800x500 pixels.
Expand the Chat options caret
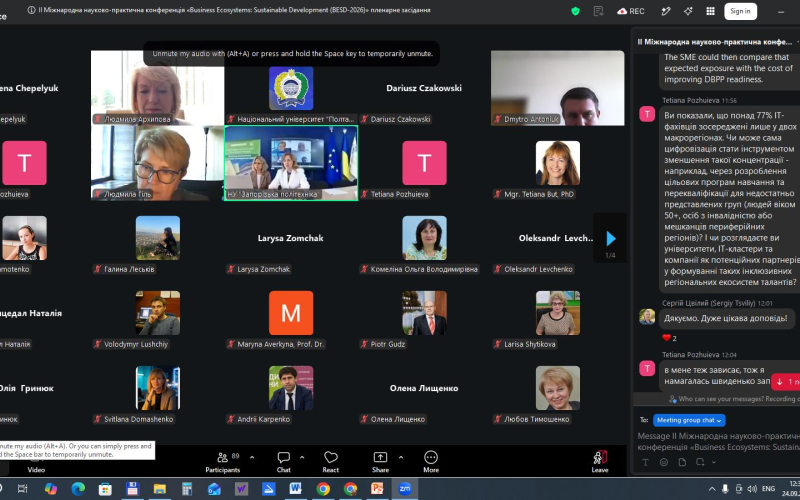(302, 457)
